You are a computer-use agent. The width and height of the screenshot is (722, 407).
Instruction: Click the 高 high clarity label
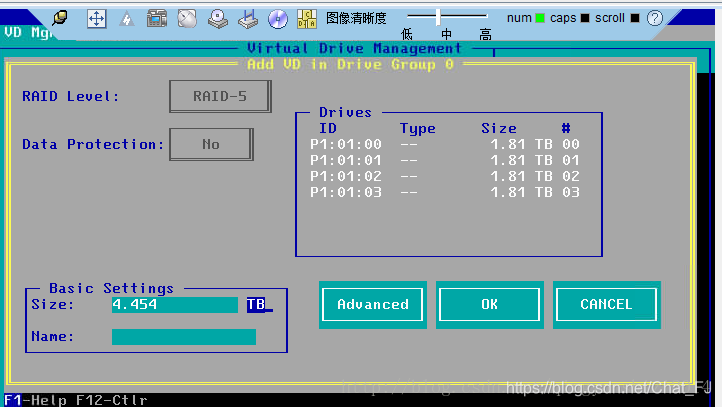pyautogui.click(x=485, y=35)
